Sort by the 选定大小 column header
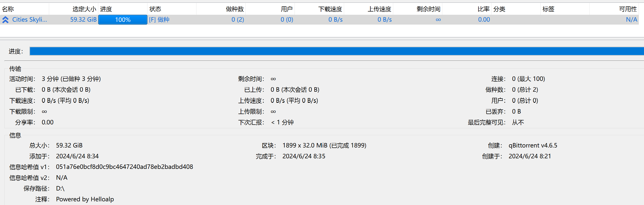The height and width of the screenshot is (205, 644). click(x=73, y=9)
